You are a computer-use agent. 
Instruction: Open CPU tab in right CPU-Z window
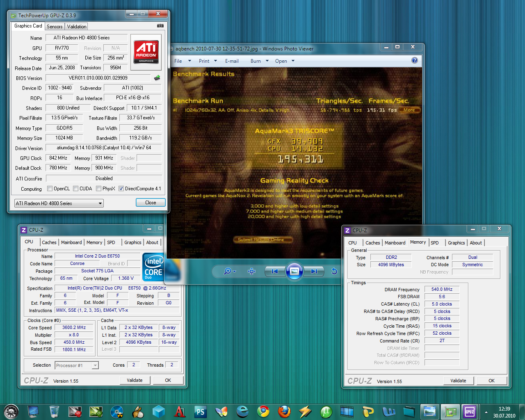point(353,243)
